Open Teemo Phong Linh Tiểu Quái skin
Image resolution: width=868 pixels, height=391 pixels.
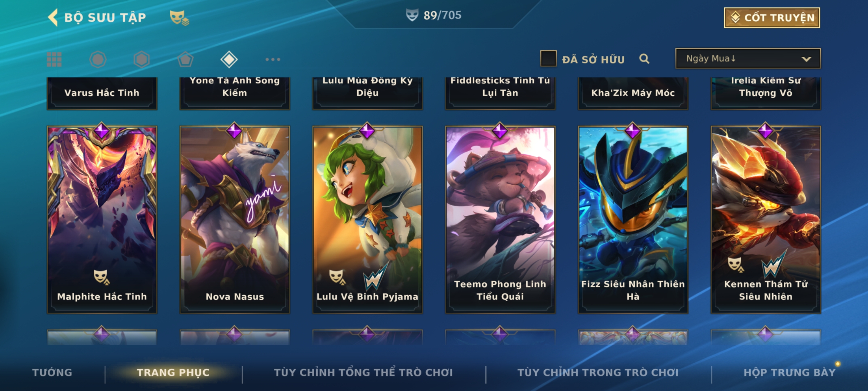[500, 219]
